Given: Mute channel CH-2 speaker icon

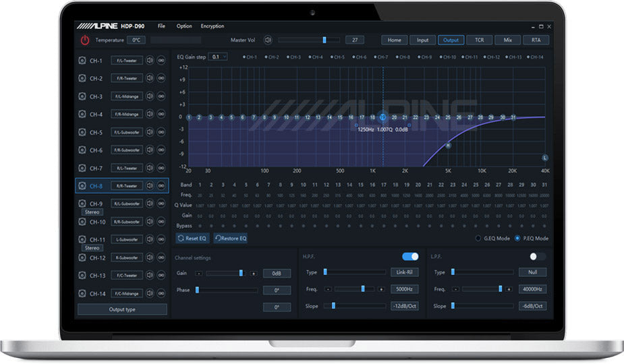Looking at the screenshot, I should pos(150,78).
